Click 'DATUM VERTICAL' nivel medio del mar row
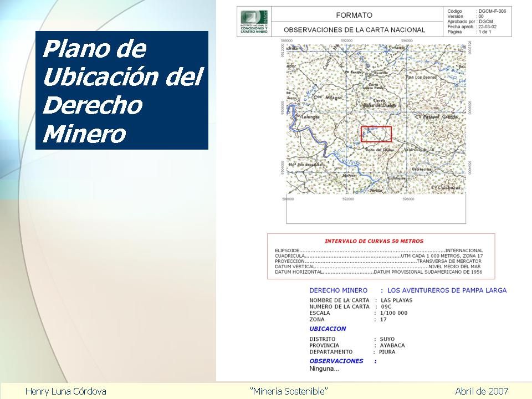This screenshot has width=532, height=399. 377,267
